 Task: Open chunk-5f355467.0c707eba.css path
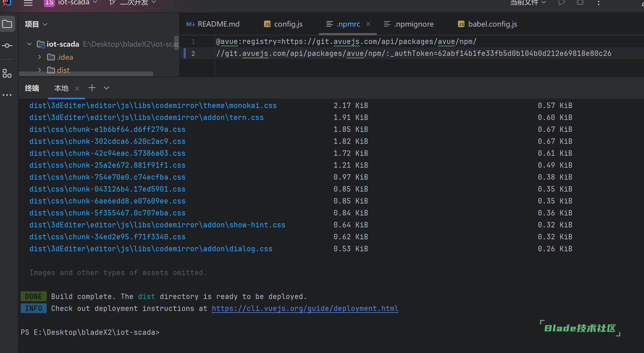(x=107, y=213)
